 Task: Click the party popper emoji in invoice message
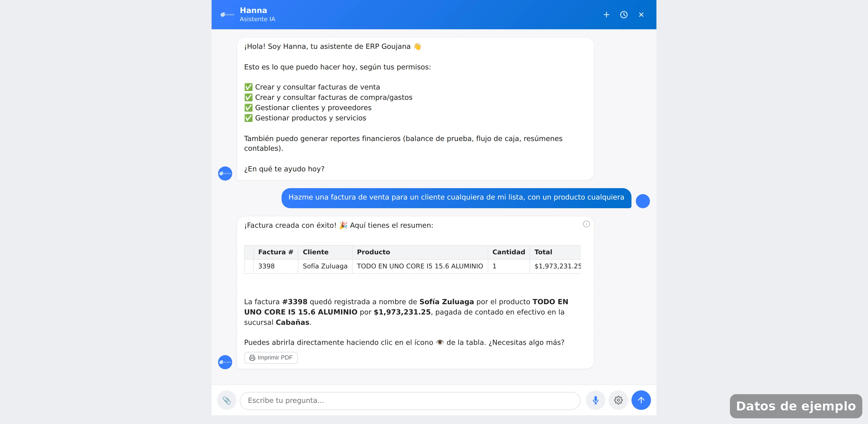(343, 225)
